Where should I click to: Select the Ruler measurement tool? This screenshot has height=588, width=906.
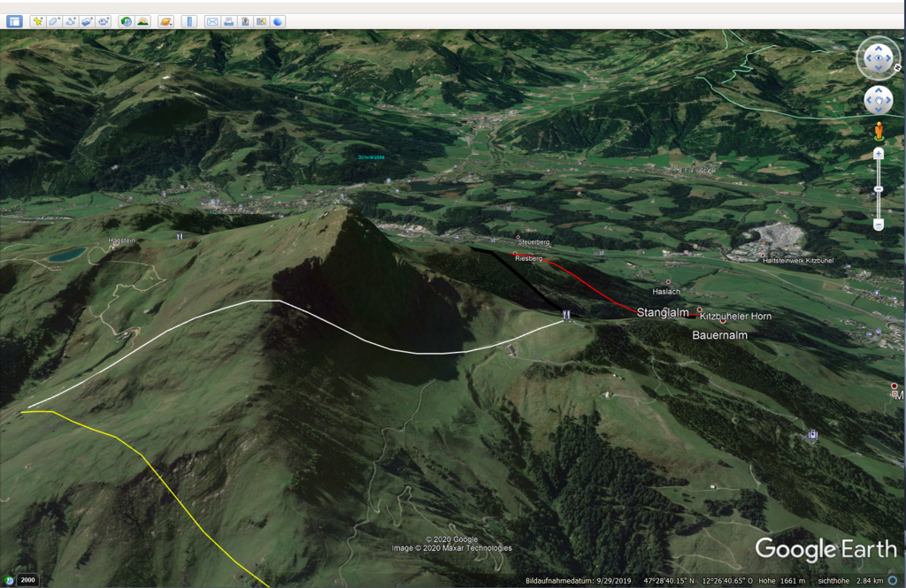point(189,21)
